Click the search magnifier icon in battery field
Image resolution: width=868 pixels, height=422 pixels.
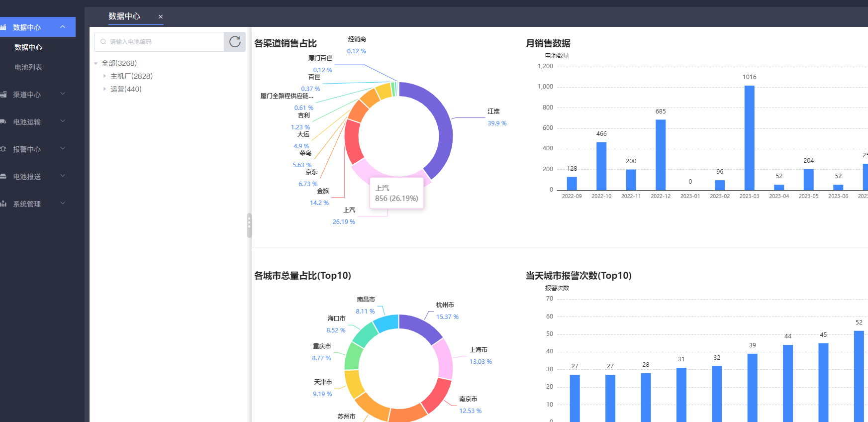[x=103, y=42]
